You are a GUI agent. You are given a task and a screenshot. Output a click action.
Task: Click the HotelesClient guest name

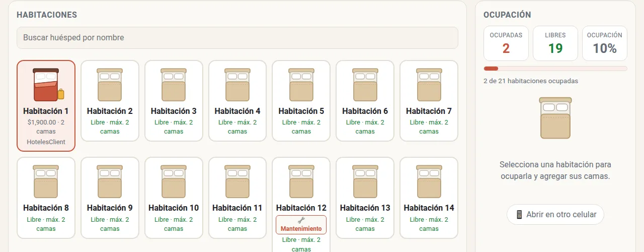point(46,142)
